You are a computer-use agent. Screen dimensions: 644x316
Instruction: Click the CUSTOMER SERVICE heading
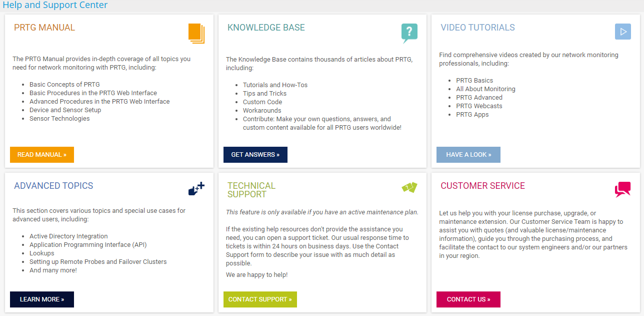[x=482, y=186]
